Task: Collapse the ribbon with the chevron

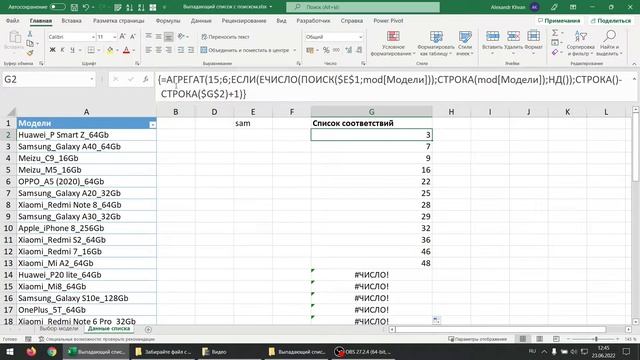Action: (x=634, y=64)
